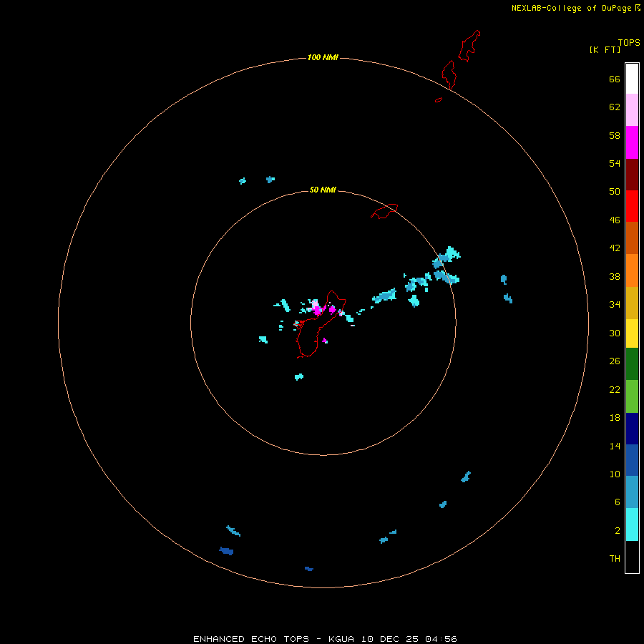
Task: Click the legend value 46
Action: [615, 220]
